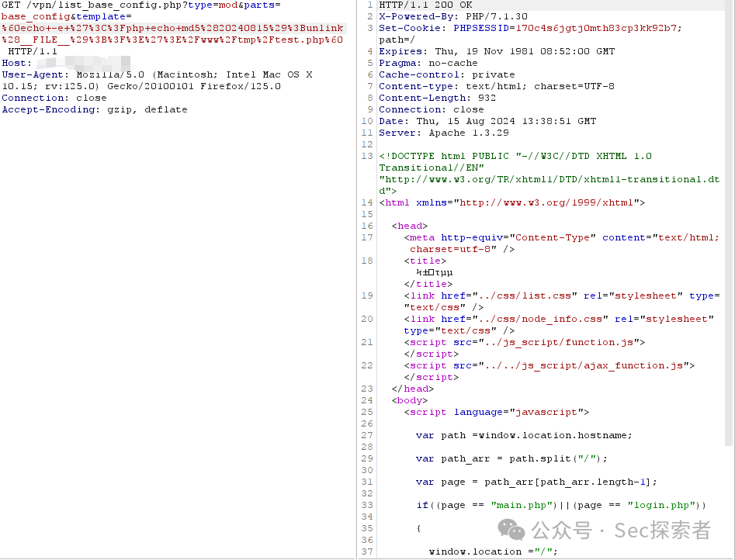Screen dimensions: 735x560
Task: Select the template parameter name in request
Action: coord(101,16)
